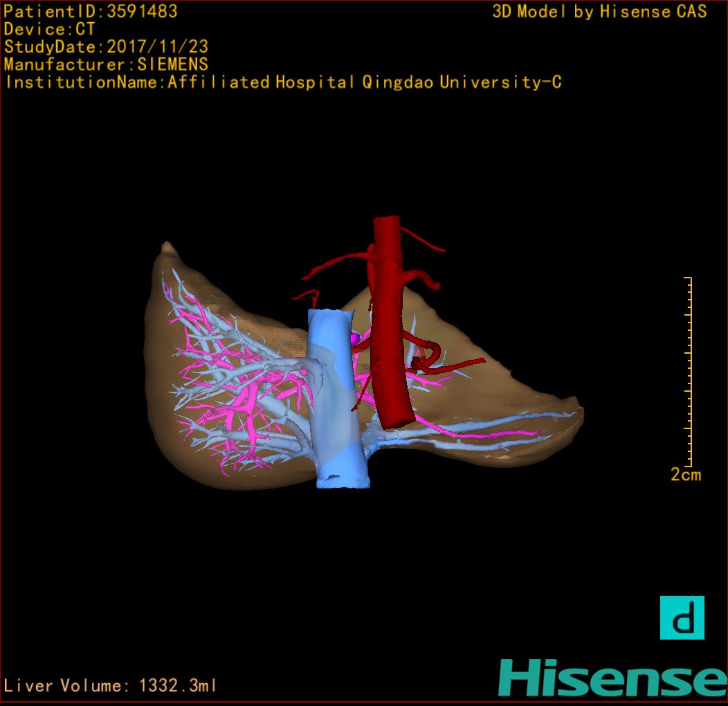Click the yellow scale ruler
This screenshot has width=728, height=706.
point(689,372)
